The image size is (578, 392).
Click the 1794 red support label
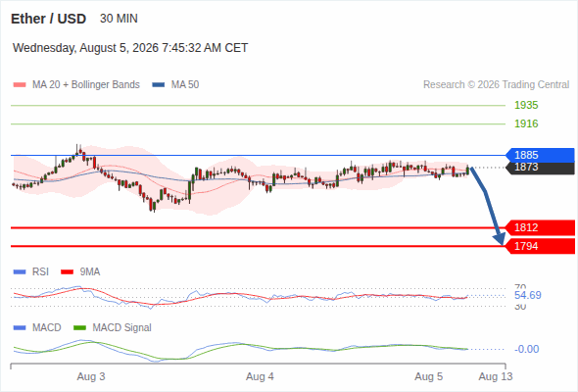point(540,246)
